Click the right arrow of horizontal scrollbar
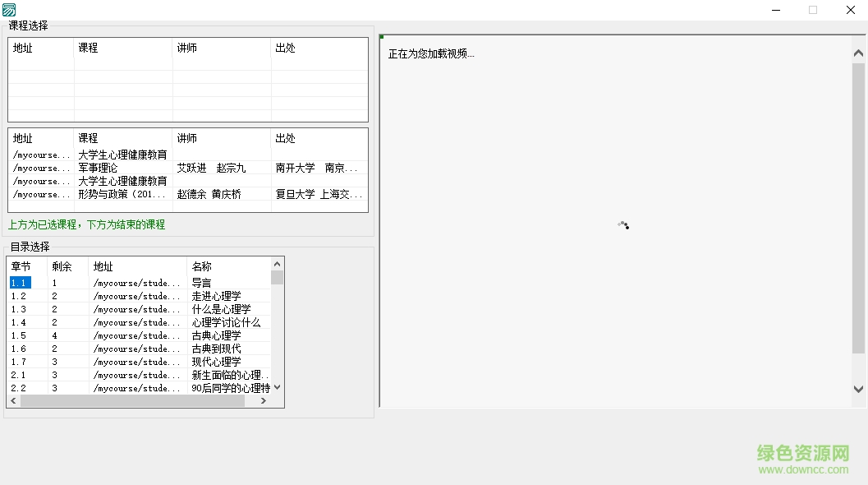This screenshot has height=485, width=868. [264, 400]
